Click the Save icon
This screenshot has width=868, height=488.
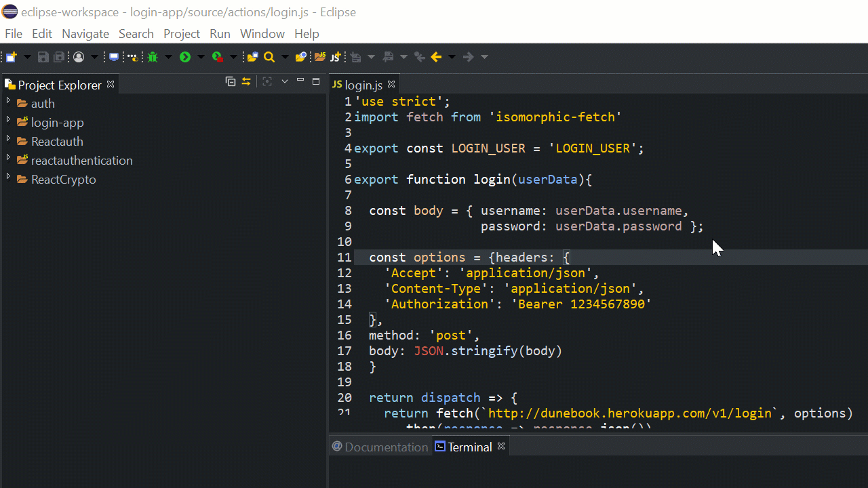tap(43, 57)
